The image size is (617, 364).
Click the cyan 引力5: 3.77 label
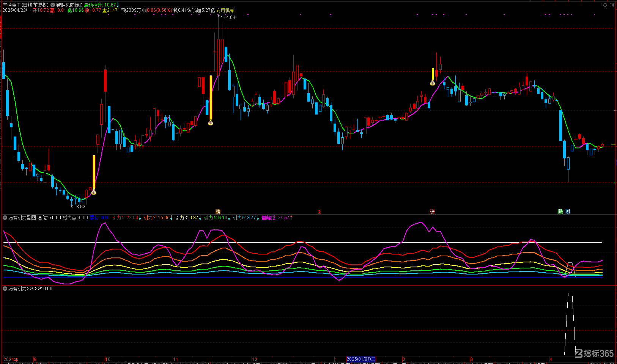[x=244, y=218]
